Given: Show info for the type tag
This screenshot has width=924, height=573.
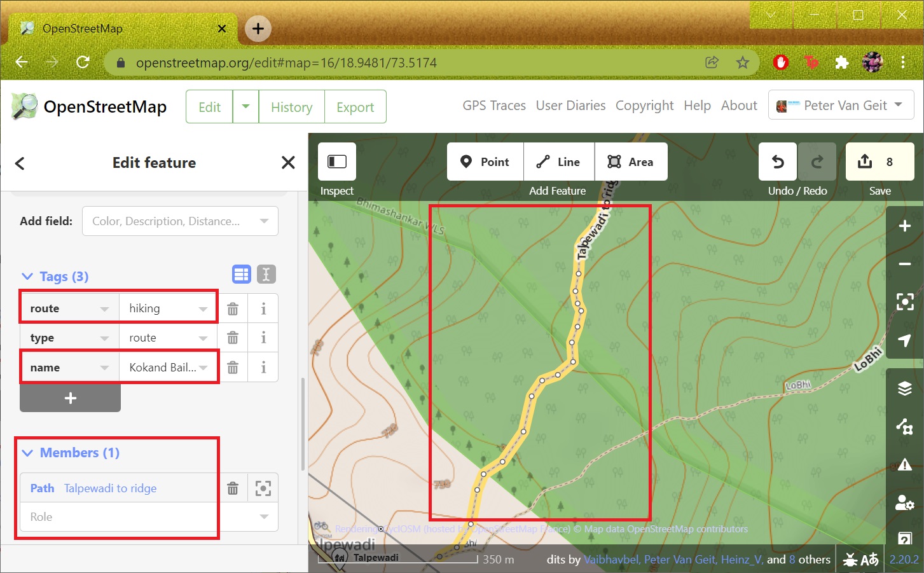Looking at the screenshot, I should (263, 338).
